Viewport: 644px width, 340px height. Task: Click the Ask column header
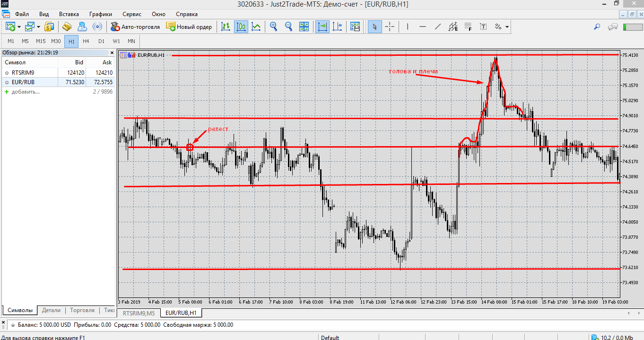tap(101, 62)
